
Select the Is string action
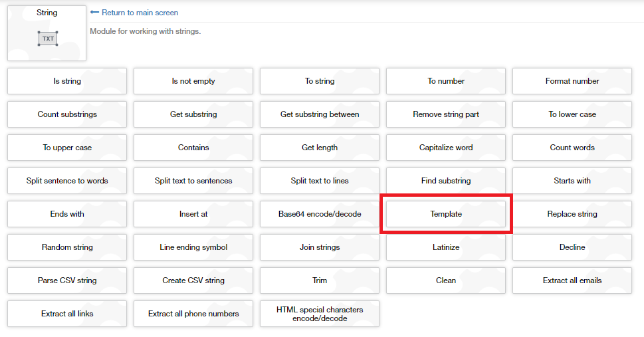point(67,81)
